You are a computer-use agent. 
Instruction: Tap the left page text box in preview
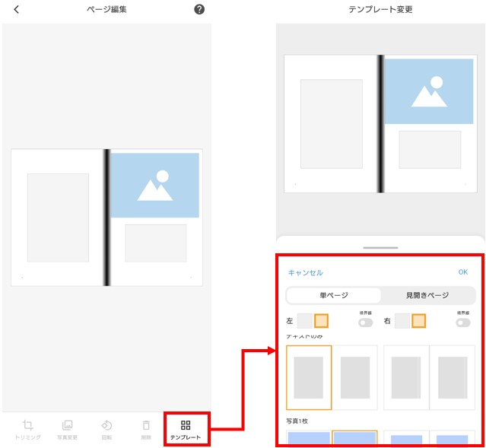(332, 124)
